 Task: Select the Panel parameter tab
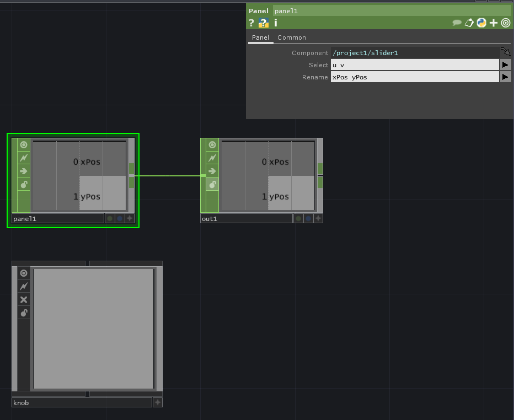(260, 37)
